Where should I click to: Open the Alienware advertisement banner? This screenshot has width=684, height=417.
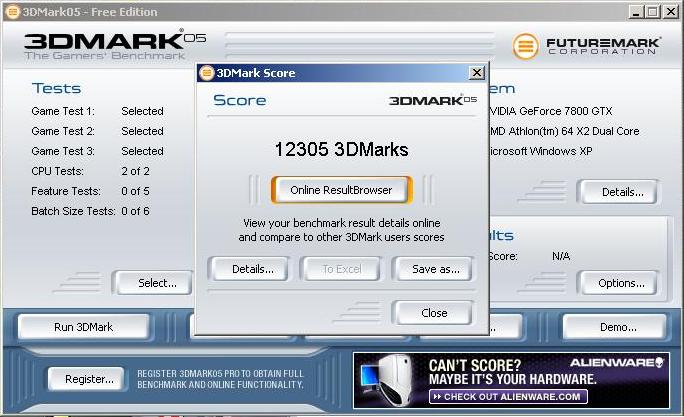(x=511, y=380)
